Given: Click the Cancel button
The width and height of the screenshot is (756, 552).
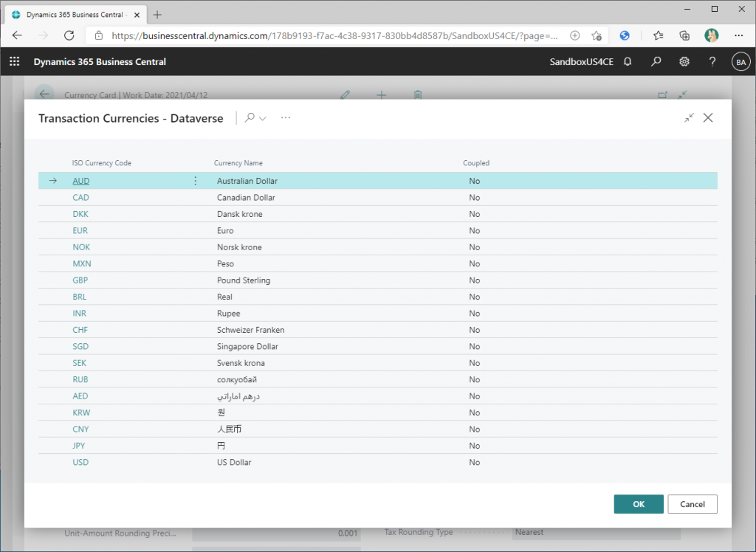Looking at the screenshot, I should 693,504.
